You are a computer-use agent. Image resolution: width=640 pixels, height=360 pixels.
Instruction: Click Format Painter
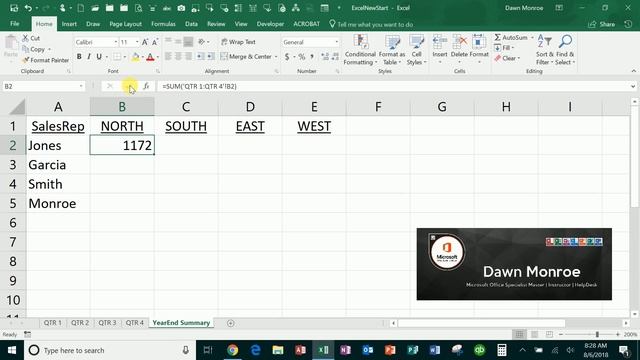point(45,60)
